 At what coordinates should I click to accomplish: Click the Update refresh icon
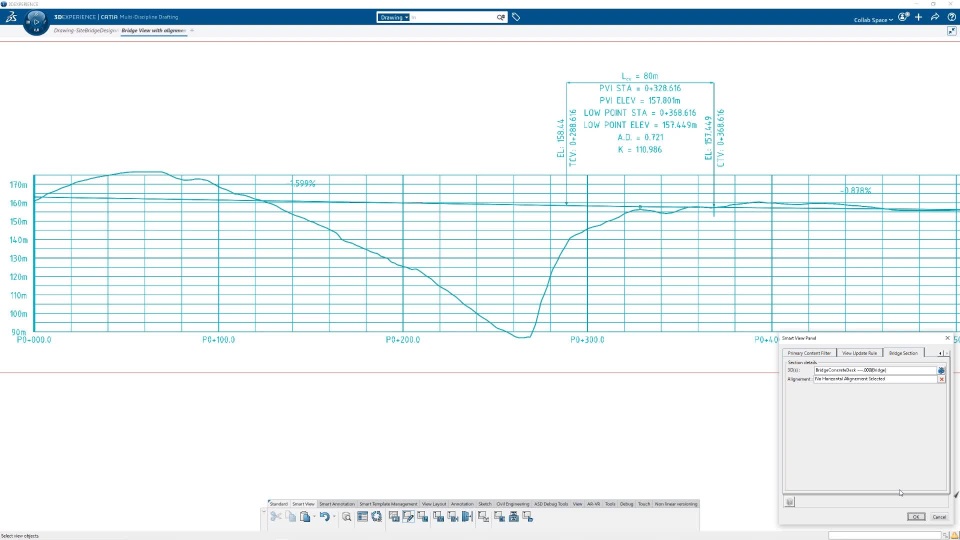click(377, 517)
